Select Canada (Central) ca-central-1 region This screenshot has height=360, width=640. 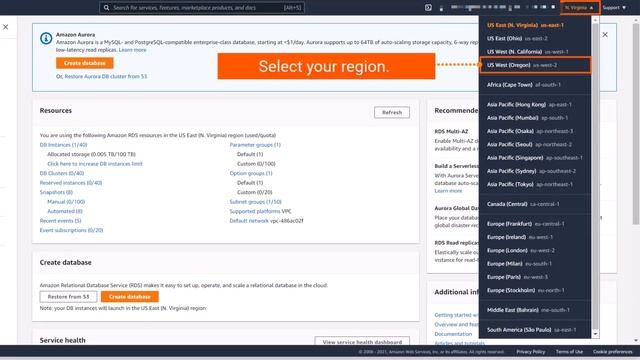523,204
